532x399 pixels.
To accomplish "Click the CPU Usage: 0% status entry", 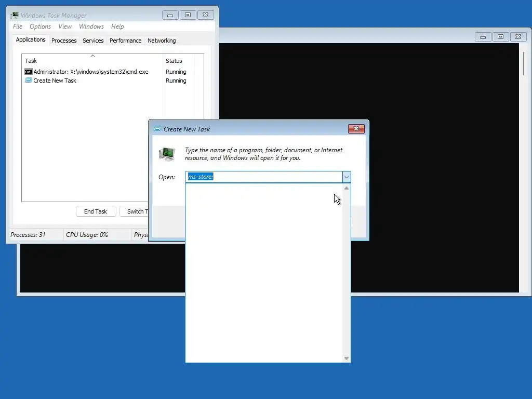I will [x=87, y=235].
